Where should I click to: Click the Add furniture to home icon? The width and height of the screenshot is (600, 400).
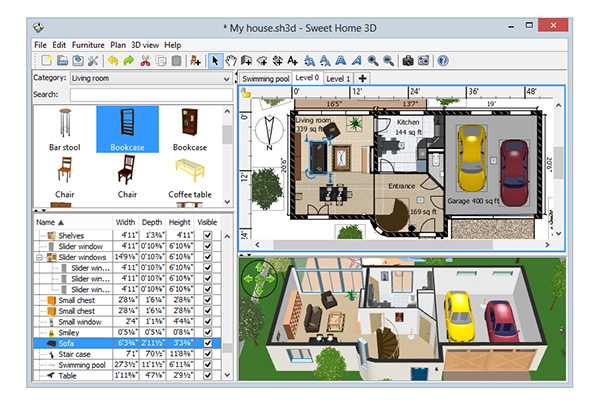point(196,61)
